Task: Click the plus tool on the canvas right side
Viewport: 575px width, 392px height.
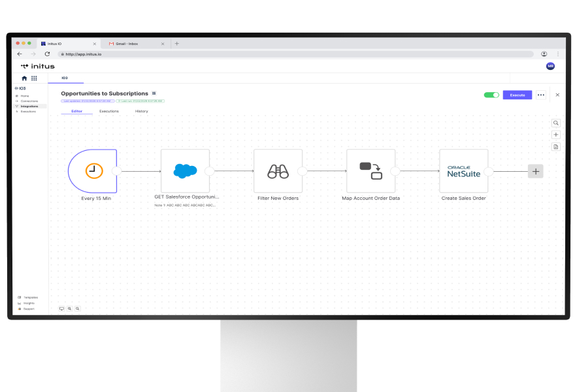Action: (556, 135)
